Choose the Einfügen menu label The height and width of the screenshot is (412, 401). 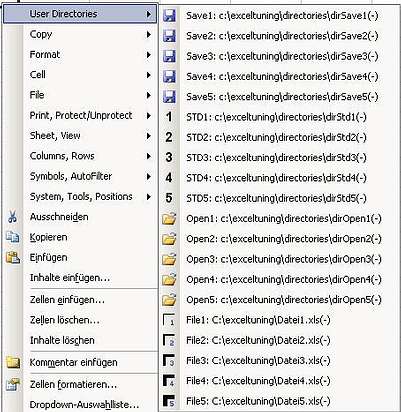pyautogui.click(x=48, y=258)
